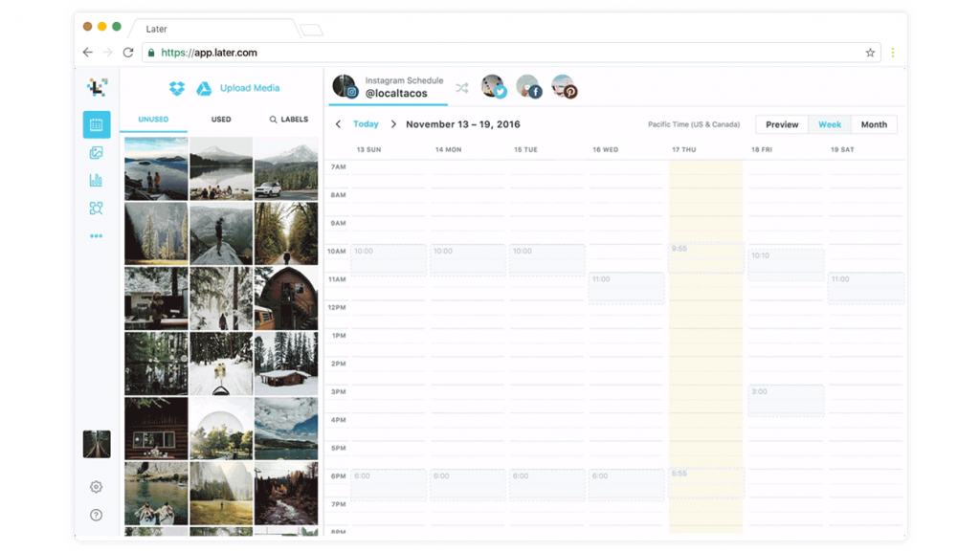Open the LABELS search tab
The width and height of the screenshot is (980, 552).
click(289, 120)
